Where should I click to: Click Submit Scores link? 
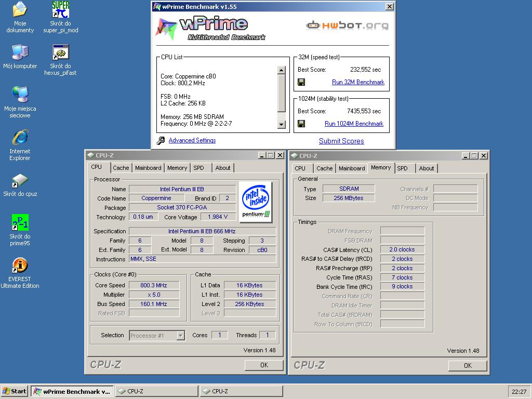pos(341,141)
